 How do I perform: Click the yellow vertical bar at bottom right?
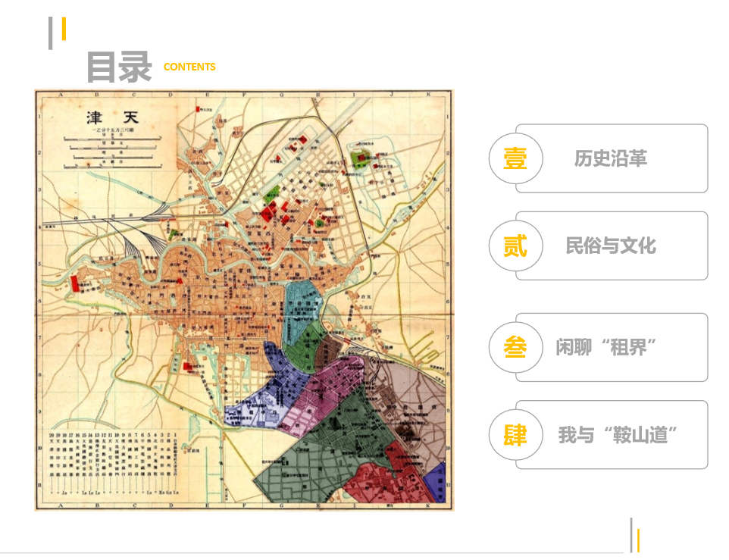pos(638,540)
